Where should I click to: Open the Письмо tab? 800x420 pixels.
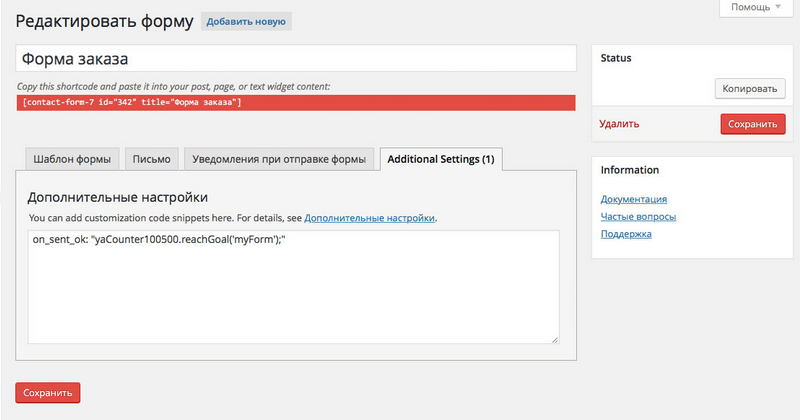[x=153, y=159]
